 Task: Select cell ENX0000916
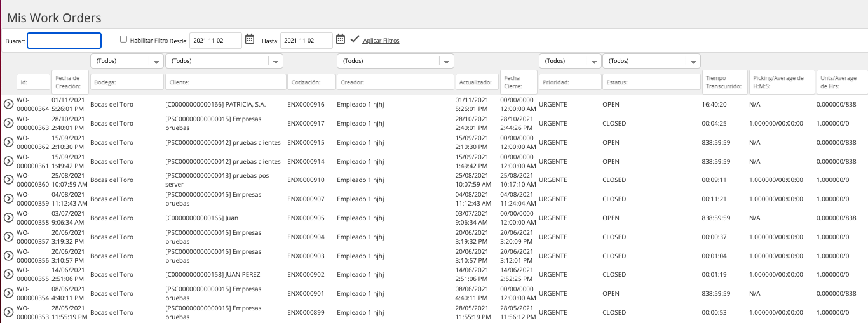(x=306, y=104)
